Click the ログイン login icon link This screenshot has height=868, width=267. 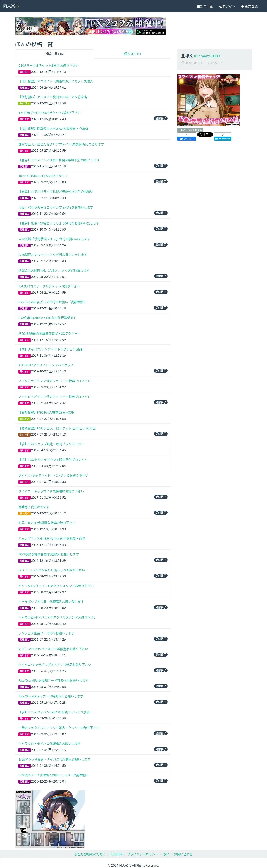click(x=227, y=6)
